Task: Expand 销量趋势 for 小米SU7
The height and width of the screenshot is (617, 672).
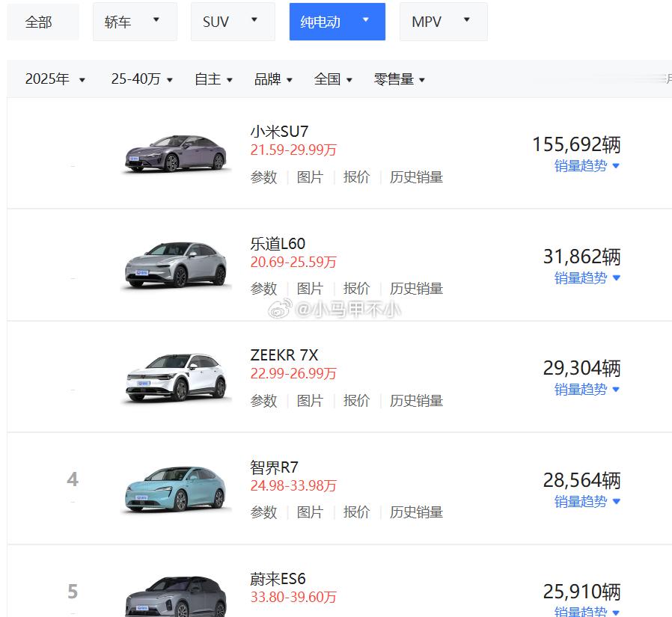Action: 587,166
